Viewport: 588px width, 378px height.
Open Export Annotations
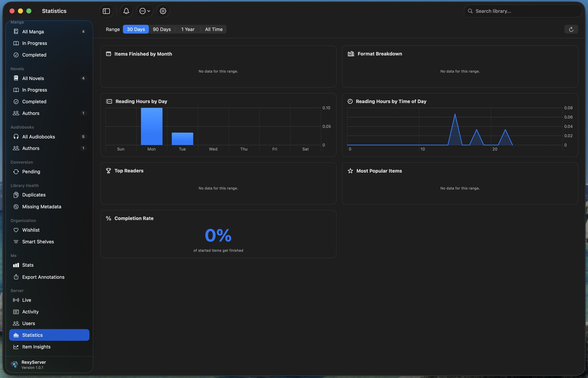(49, 277)
